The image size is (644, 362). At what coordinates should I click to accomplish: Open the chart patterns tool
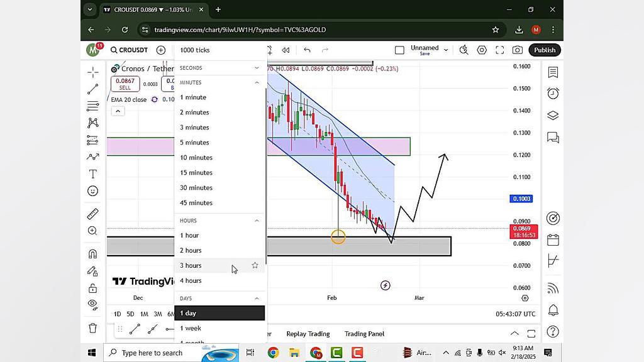pos(93,123)
